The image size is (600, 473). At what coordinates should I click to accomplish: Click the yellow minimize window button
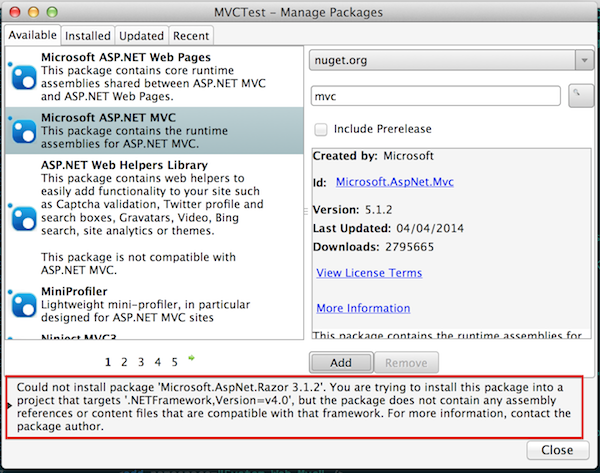coord(34,12)
